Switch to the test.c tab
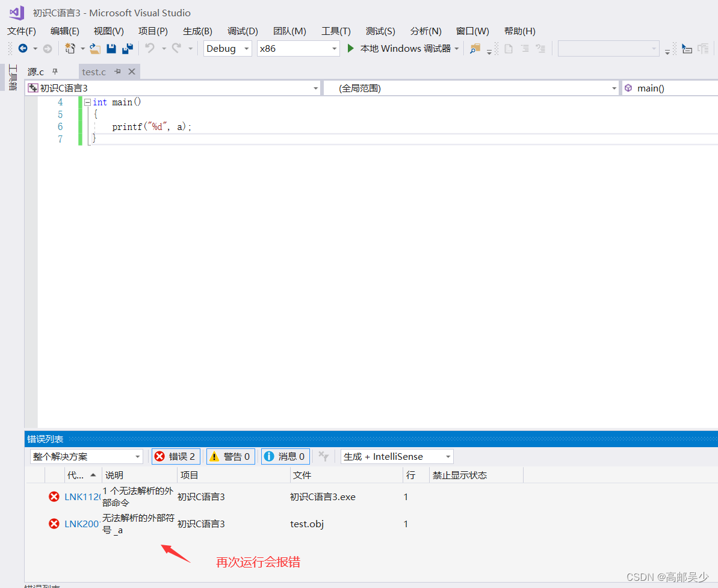The width and height of the screenshot is (718, 588). click(94, 72)
